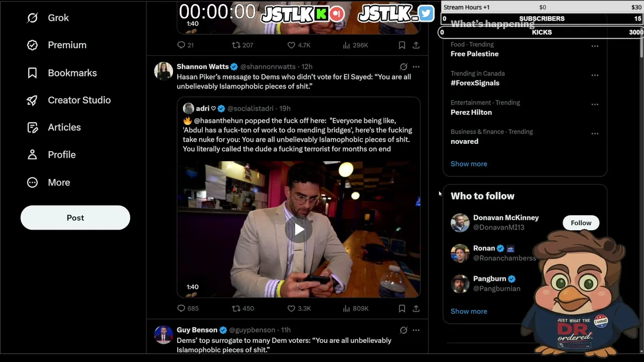Show more accounts to follow
644x362 pixels.
tap(469, 311)
